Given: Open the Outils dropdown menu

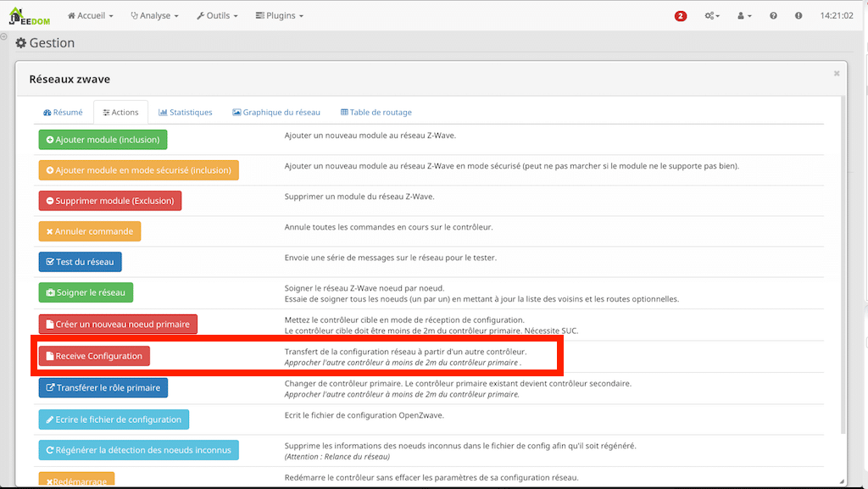Looking at the screenshot, I should (x=216, y=16).
